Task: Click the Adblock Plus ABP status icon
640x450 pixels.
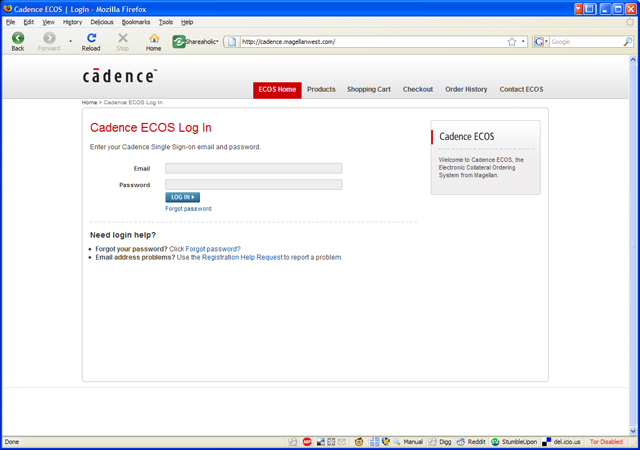Action: (307, 442)
